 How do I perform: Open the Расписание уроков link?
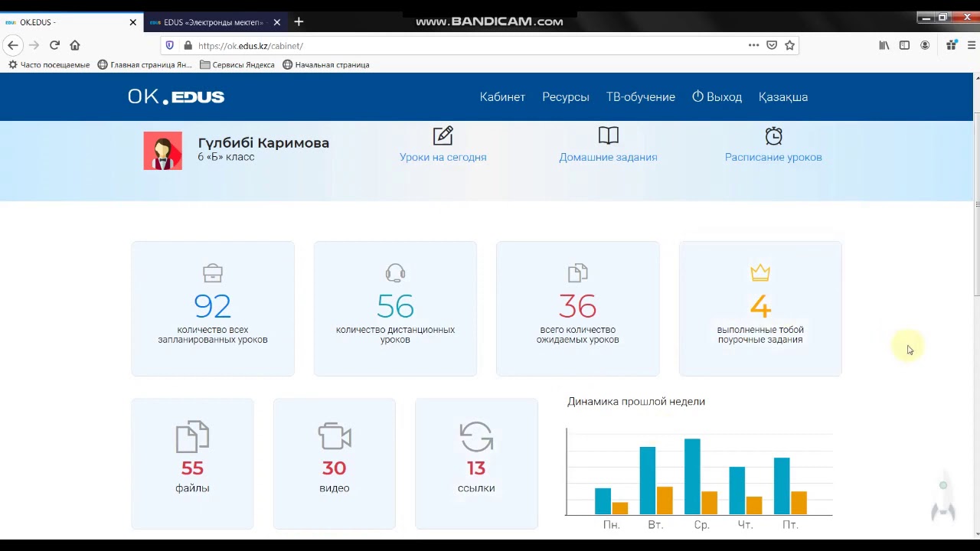coord(773,157)
